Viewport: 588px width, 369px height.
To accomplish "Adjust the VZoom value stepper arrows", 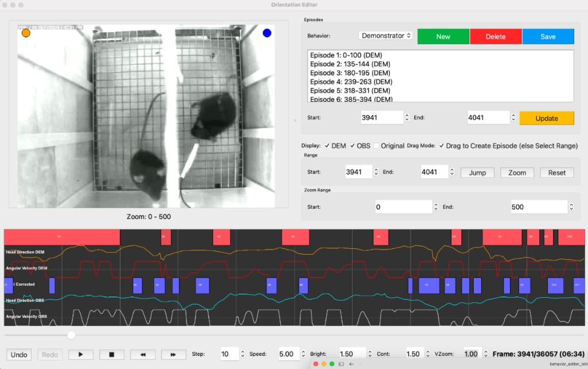I will tap(486, 354).
